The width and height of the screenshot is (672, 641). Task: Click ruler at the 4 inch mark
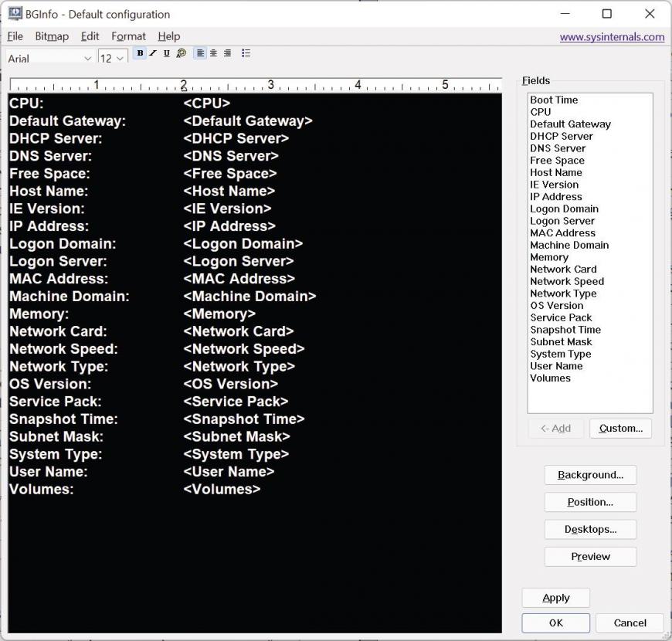tap(358, 85)
